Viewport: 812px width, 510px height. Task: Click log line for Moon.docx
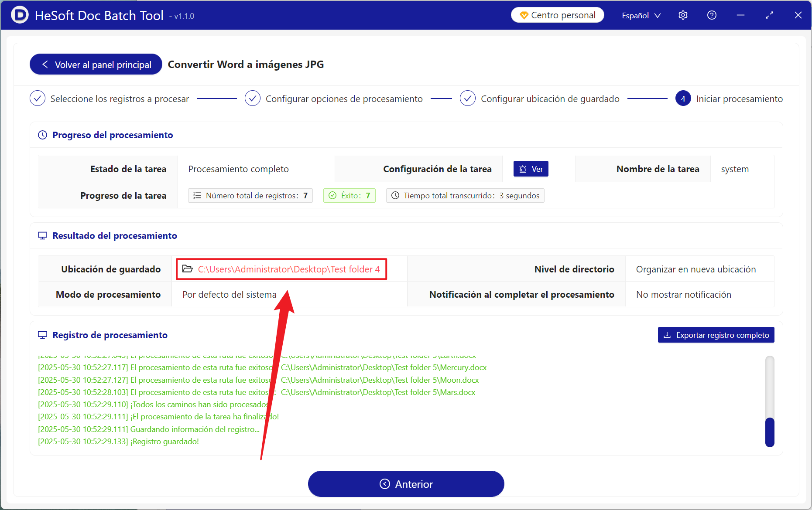click(x=258, y=380)
